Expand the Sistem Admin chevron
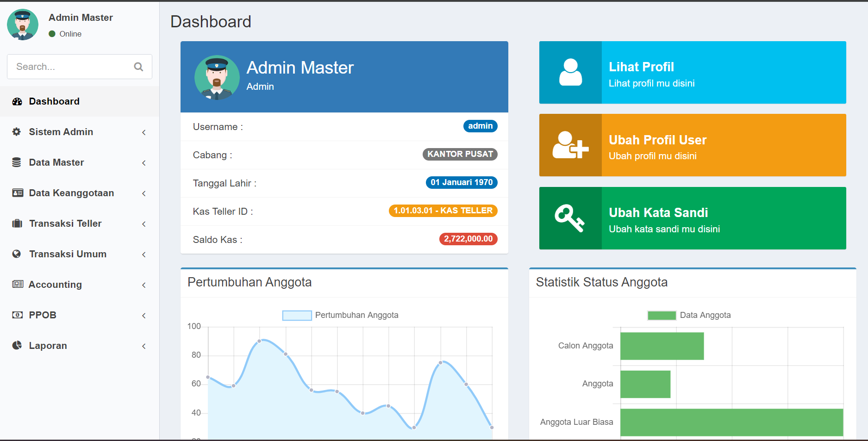 pyautogui.click(x=144, y=132)
